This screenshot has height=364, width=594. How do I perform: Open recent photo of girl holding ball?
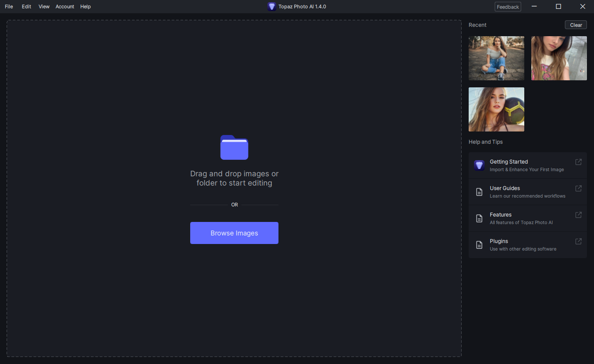[496, 109]
